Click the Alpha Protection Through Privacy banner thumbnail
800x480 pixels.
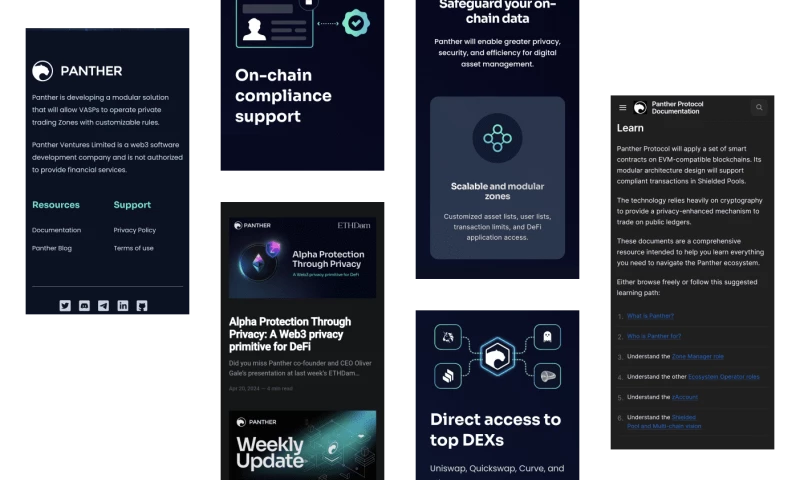pyautogui.click(x=303, y=258)
